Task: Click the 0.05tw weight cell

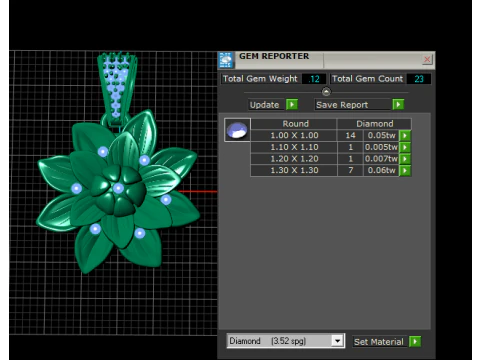Action: pyautogui.click(x=381, y=136)
